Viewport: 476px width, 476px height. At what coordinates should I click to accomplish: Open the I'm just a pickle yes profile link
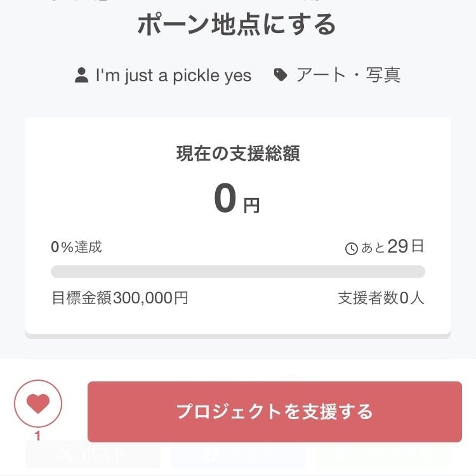pos(173,76)
